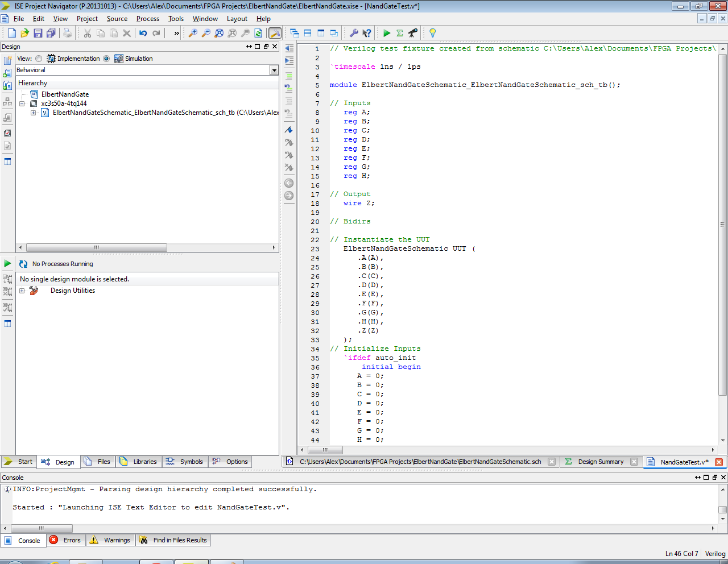728x564 pixels.
Task: Click the Undo arrow in toolbar
Action: coord(143,33)
